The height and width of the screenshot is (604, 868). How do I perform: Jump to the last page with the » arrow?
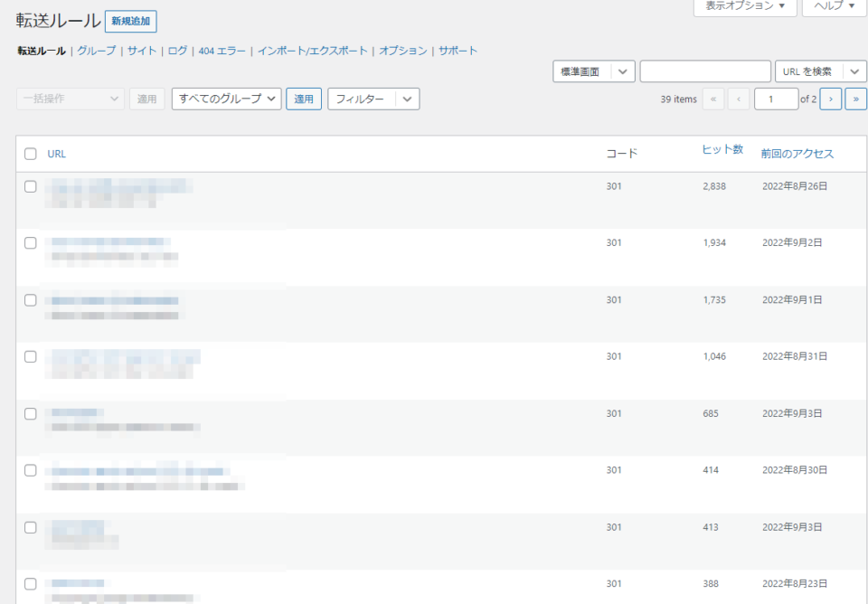[855, 99]
